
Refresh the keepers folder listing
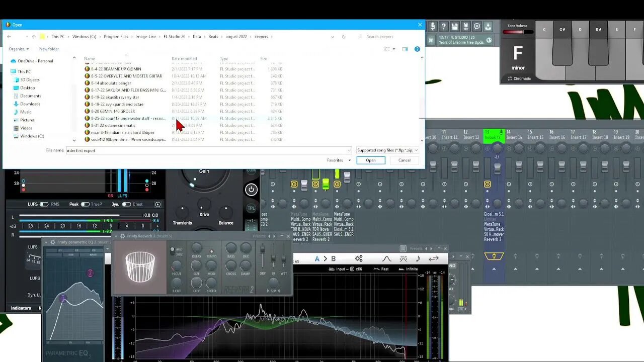coord(344,37)
